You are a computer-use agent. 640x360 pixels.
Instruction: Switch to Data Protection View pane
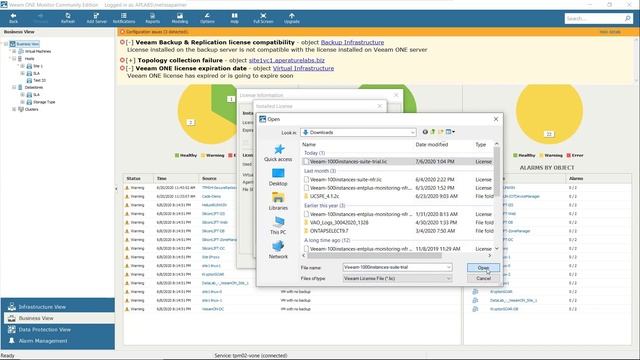(58, 329)
